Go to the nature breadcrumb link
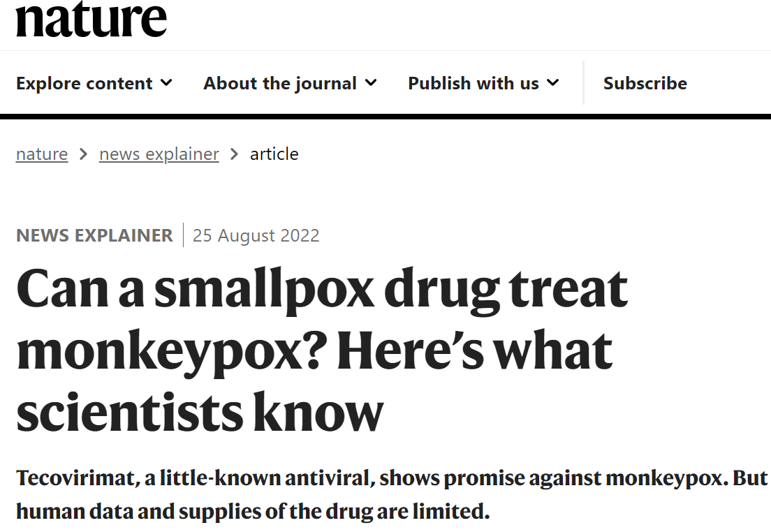The width and height of the screenshot is (771, 532). (x=42, y=154)
